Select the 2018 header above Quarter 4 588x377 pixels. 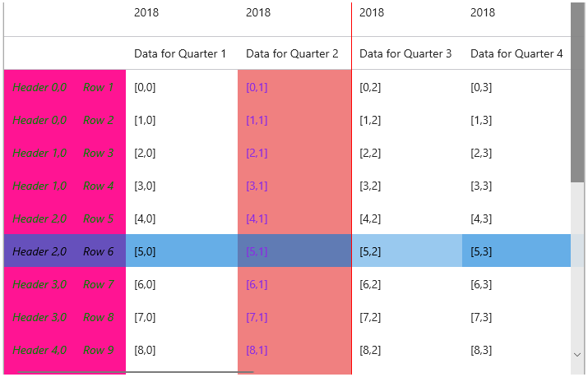[483, 13]
